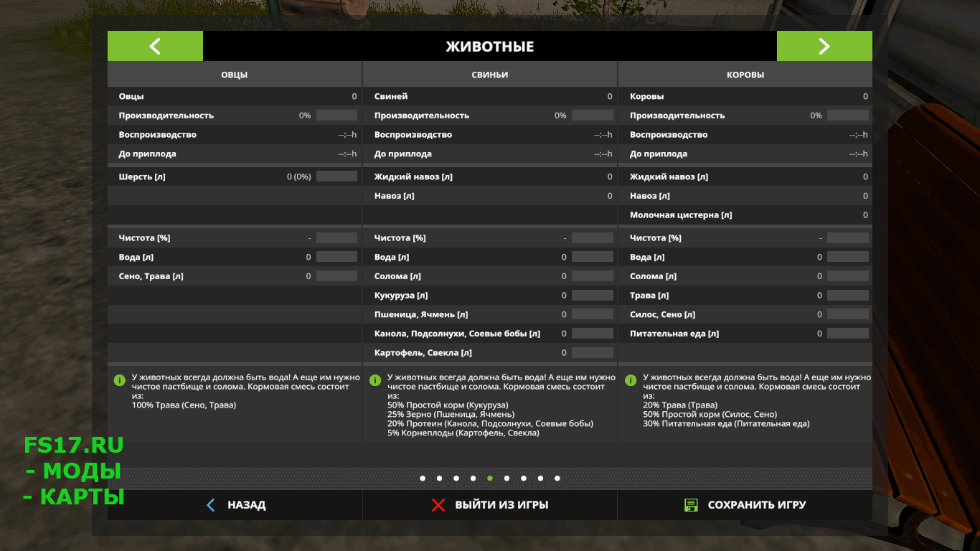Click the Коровы count label
This screenshot has height=551, width=980.
point(646,96)
